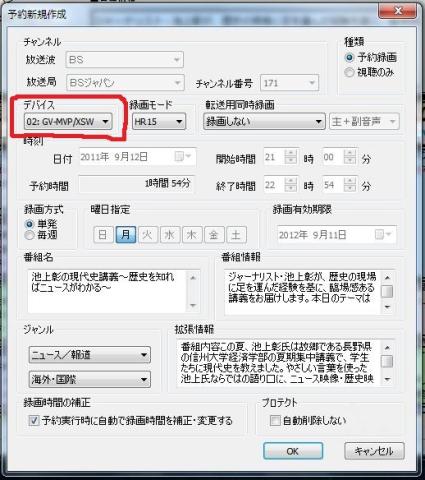Toggle the 月 weekday button
Image resolution: width=425 pixels, height=480 pixels.
tap(126, 235)
